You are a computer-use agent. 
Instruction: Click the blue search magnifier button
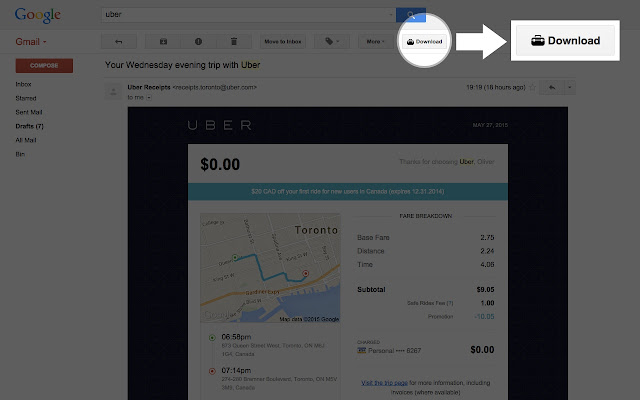pos(411,15)
